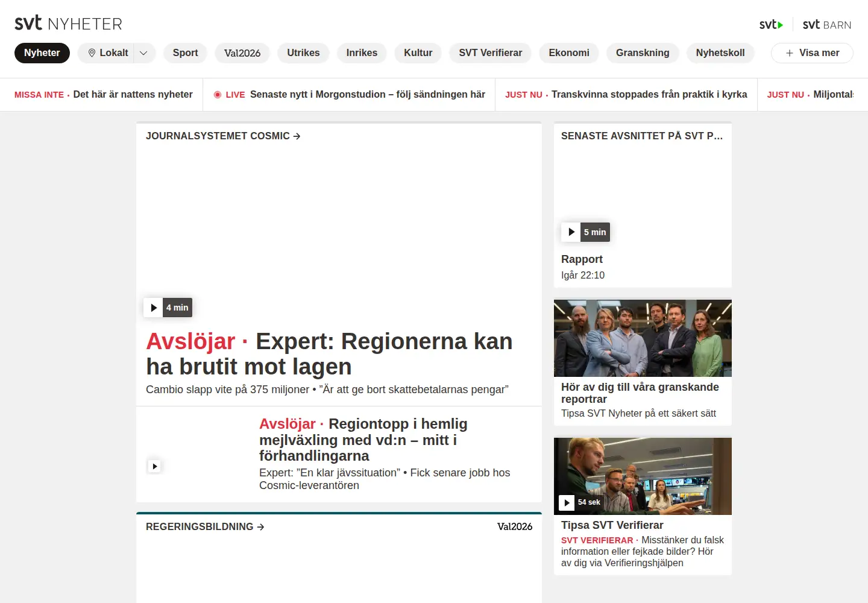
Task: Click the live indicator dot icon
Action: coord(218,95)
